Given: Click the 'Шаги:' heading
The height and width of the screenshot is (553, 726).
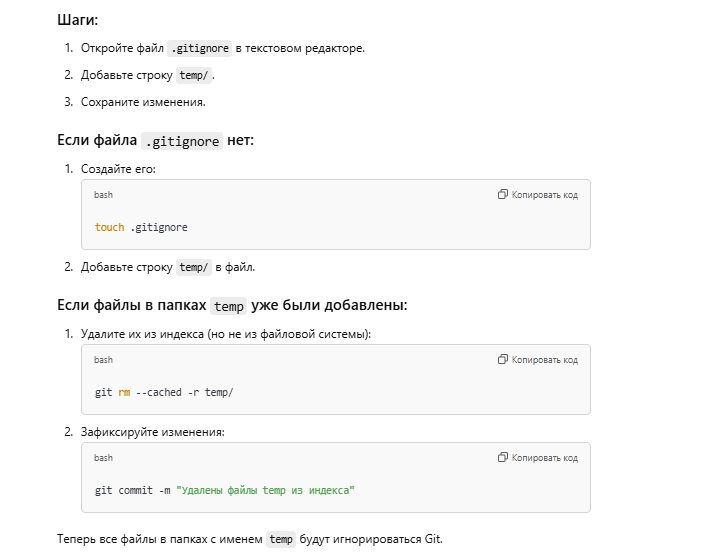Looking at the screenshot, I should tap(78, 20).
